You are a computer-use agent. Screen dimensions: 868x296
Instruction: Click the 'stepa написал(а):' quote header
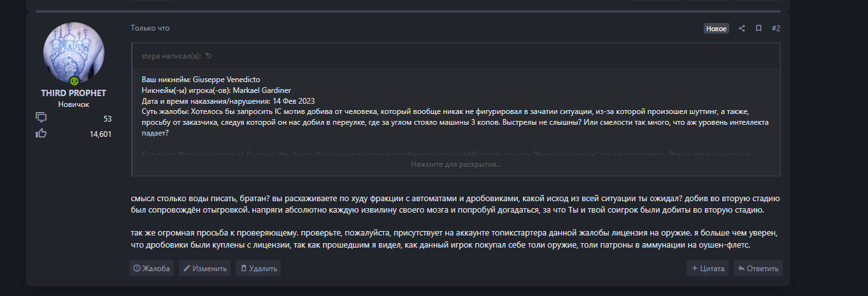point(171,56)
